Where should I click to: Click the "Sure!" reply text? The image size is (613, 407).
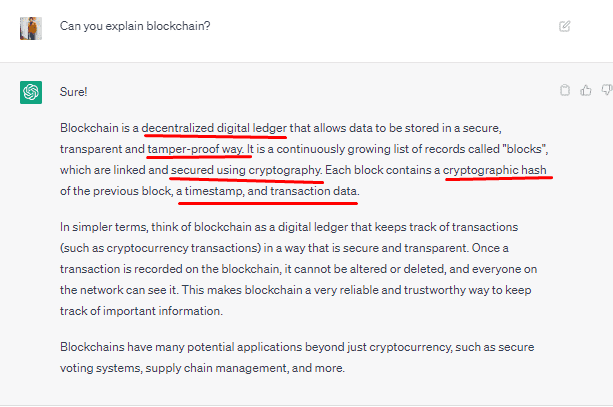[73, 92]
